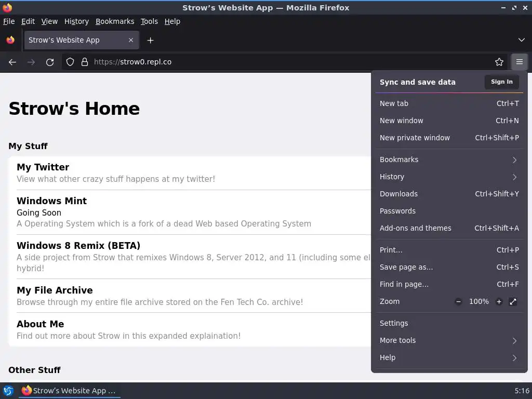532x399 pixels.
Task: Open a New private window
Action: click(449, 138)
